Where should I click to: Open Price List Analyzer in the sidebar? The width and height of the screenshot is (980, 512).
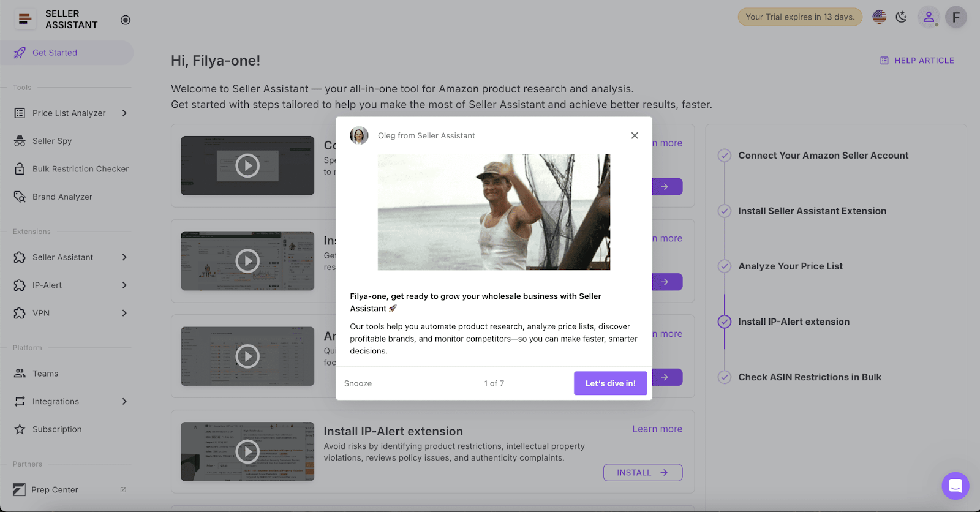pos(69,113)
